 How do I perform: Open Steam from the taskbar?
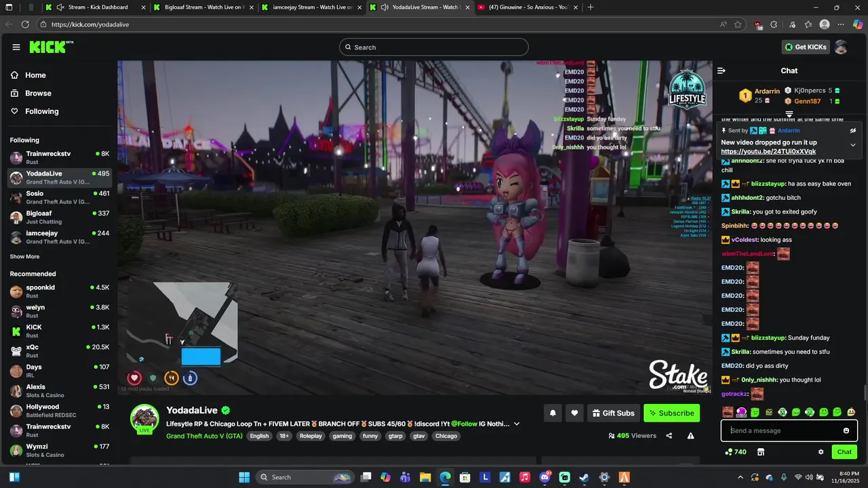click(x=584, y=477)
